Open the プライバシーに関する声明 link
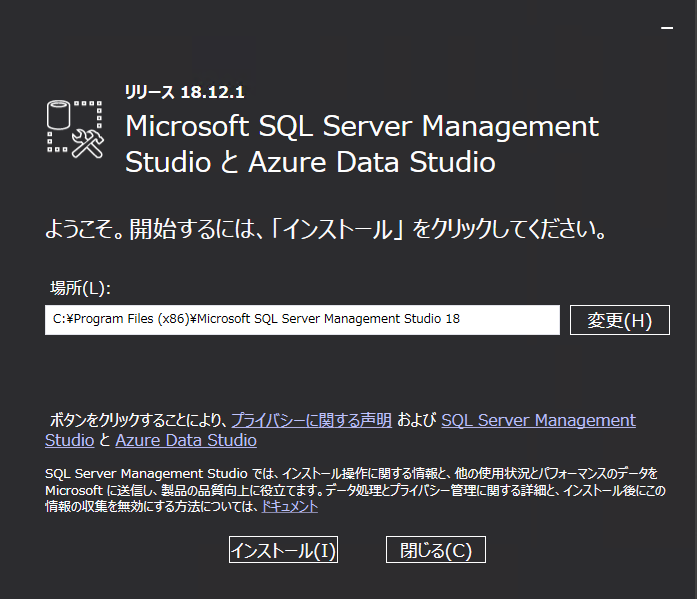 pos(312,420)
